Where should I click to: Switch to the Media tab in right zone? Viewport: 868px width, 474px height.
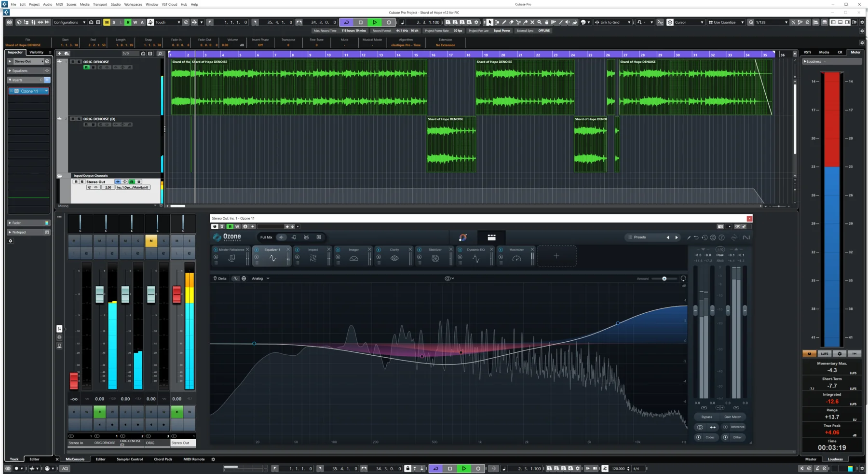(x=824, y=52)
